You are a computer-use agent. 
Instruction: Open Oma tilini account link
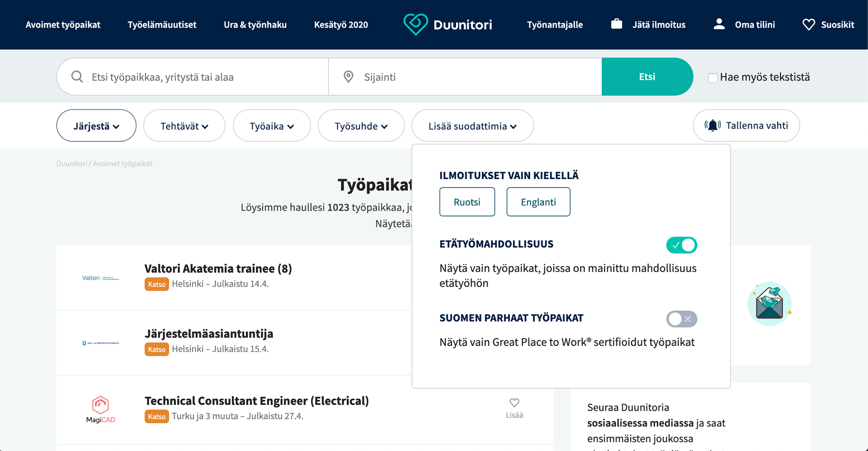click(x=755, y=25)
